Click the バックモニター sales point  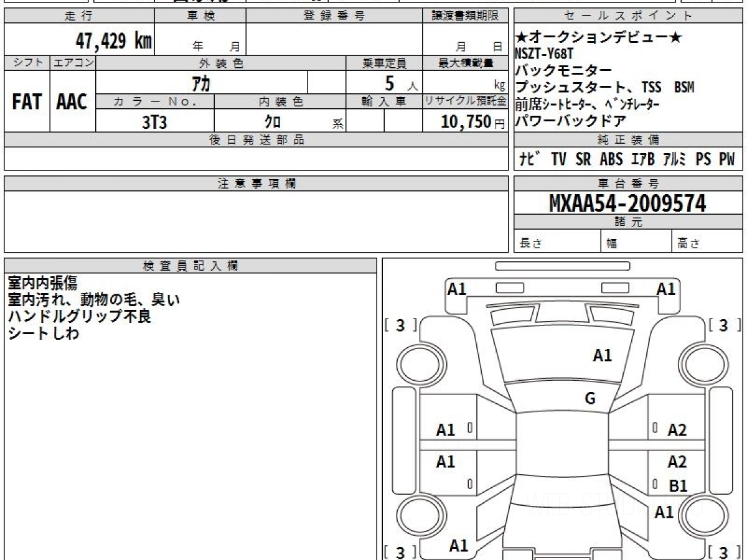(x=564, y=70)
